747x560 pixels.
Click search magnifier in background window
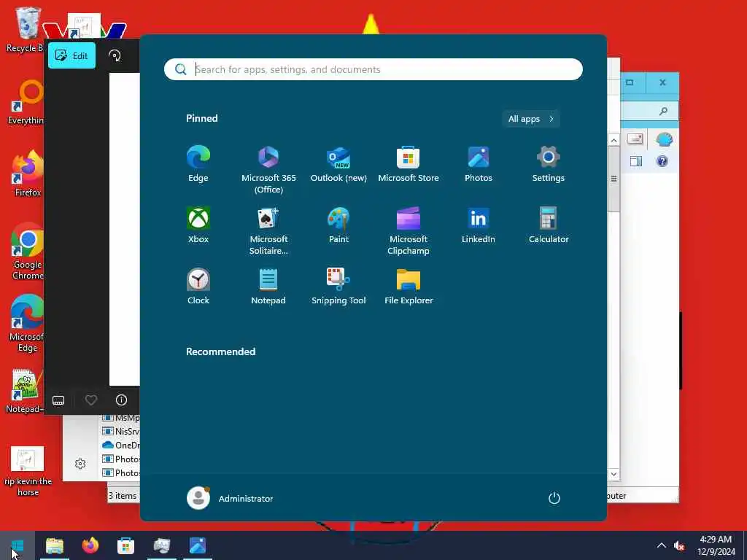coord(662,112)
